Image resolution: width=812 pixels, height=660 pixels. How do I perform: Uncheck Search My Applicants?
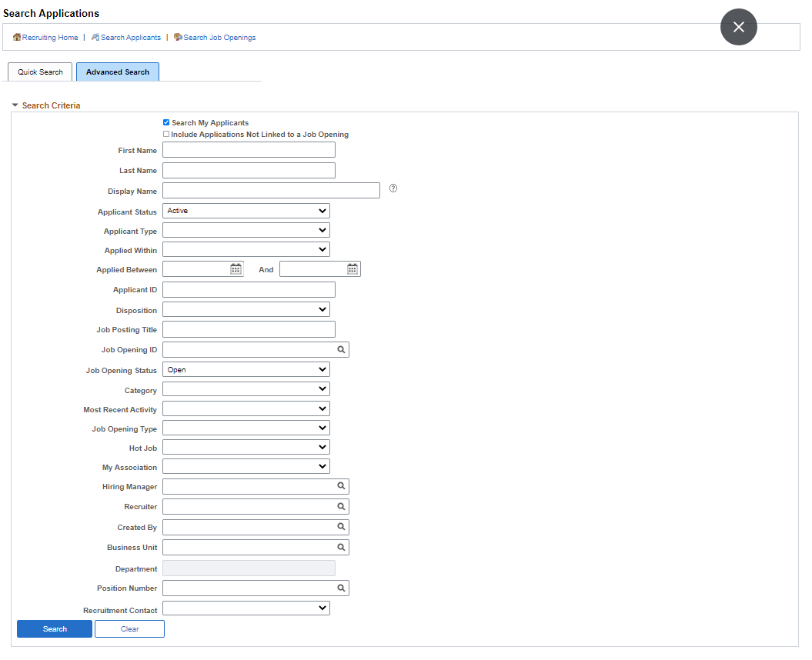166,122
